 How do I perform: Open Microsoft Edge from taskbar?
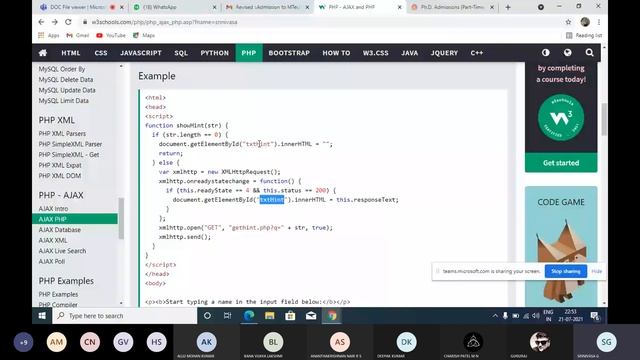point(249,316)
